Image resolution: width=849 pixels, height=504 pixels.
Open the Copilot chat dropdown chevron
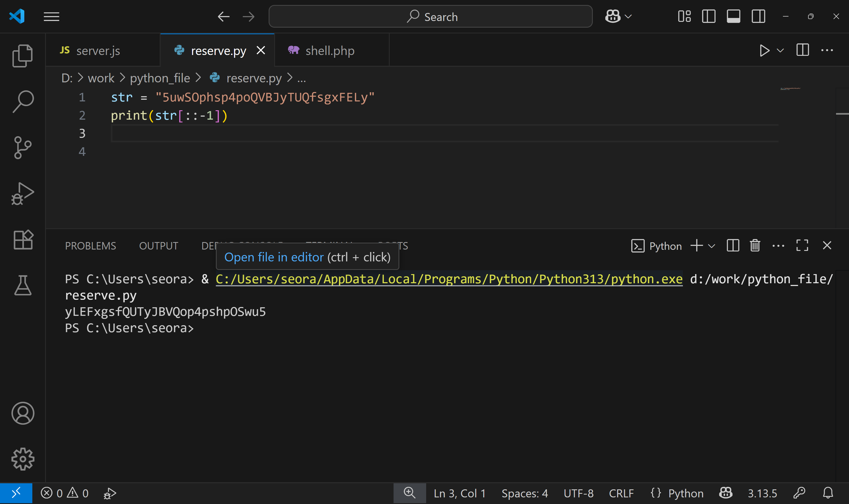[x=628, y=16]
